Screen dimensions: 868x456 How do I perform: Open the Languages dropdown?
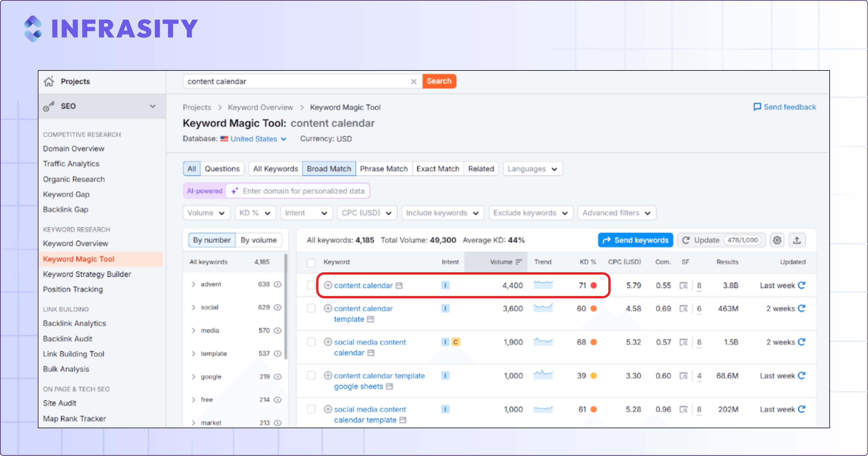point(533,169)
